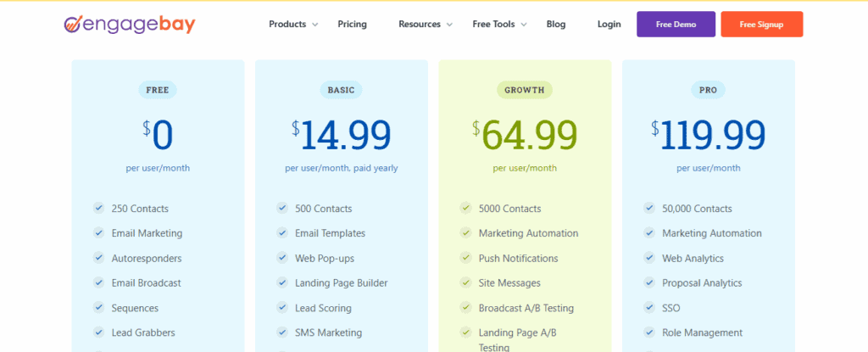
Task: Click Growth plan's Marketing Automation checkmark
Action: click(x=465, y=232)
